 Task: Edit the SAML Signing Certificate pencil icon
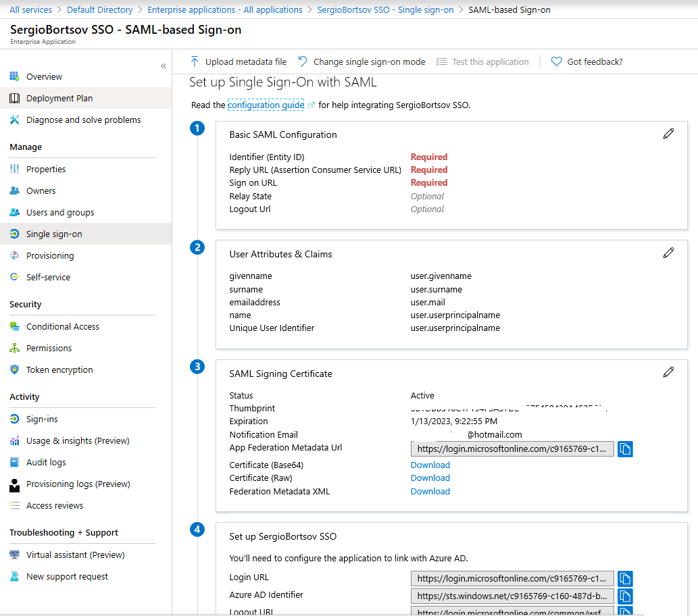pos(668,371)
